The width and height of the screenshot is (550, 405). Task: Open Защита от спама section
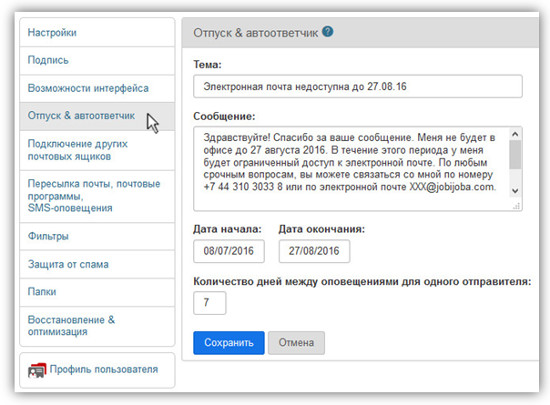(x=97, y=264)
